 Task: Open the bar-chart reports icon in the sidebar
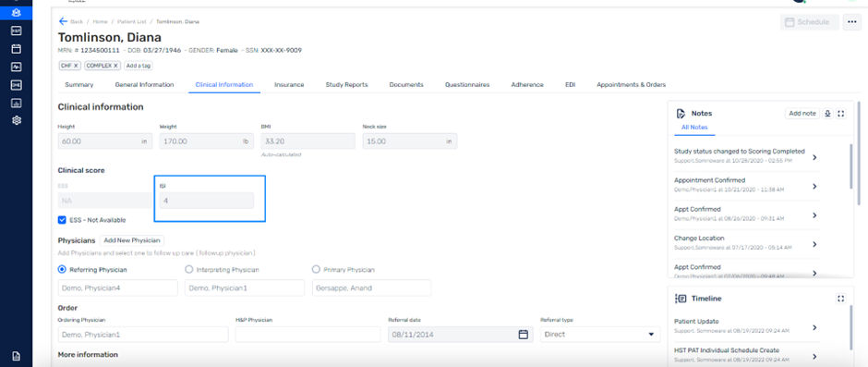pyautogui.click(x=16, y=103)
